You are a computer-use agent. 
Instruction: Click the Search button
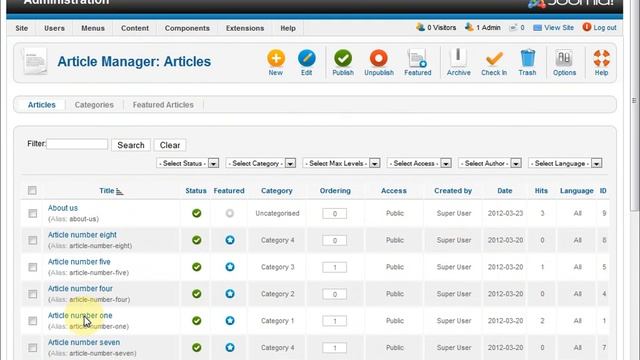coord(131,145)
